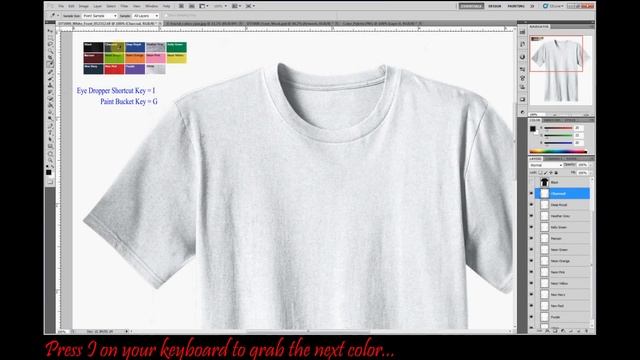Open the Fill value dropdown in Layers panel
Viewport: 640px width, 360px height.
click(590, 173)
